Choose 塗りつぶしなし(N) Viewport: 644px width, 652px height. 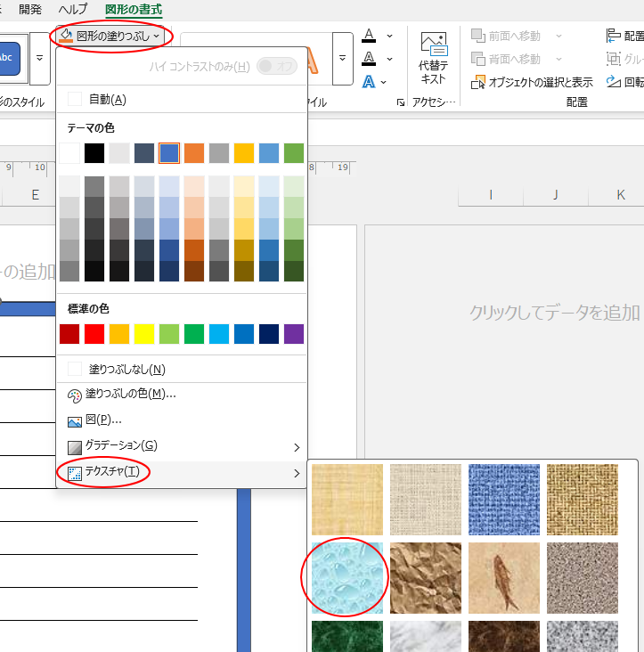click(x=181, y=370)
